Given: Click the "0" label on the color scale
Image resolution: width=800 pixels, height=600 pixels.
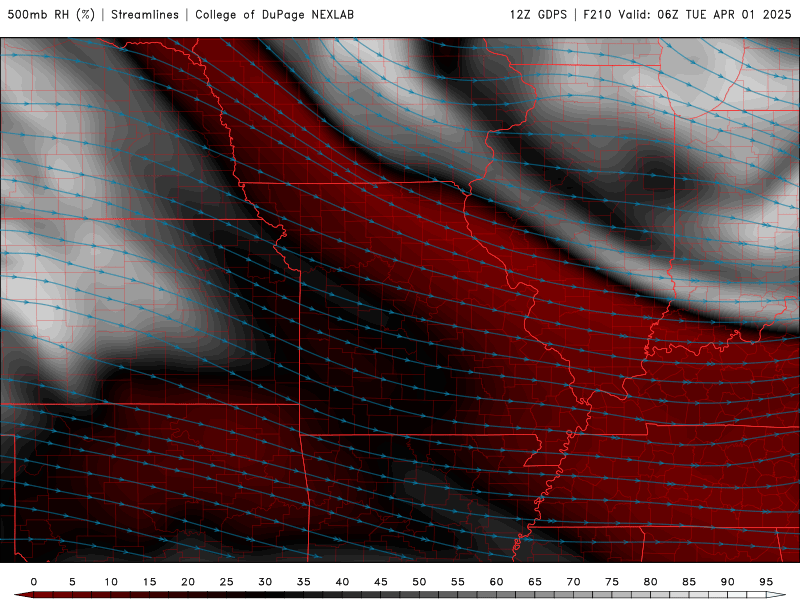Looking at the screenshot, I should [x=34, y=582].
